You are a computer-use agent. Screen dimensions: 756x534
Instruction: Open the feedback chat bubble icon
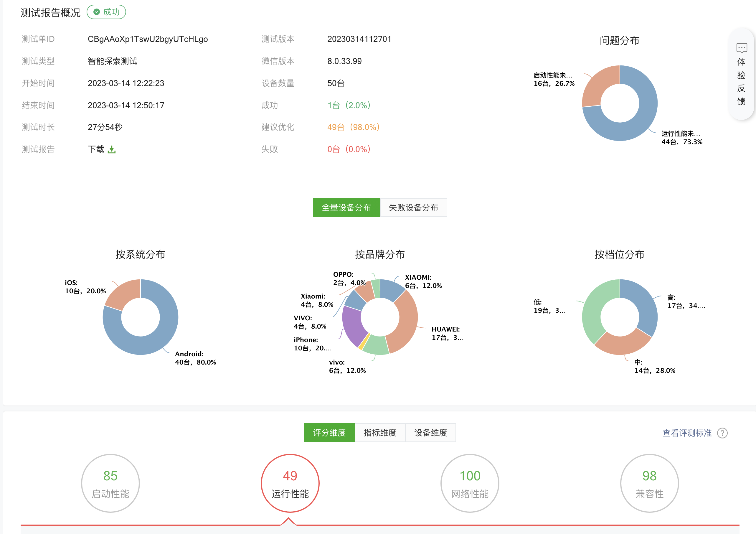742,48
